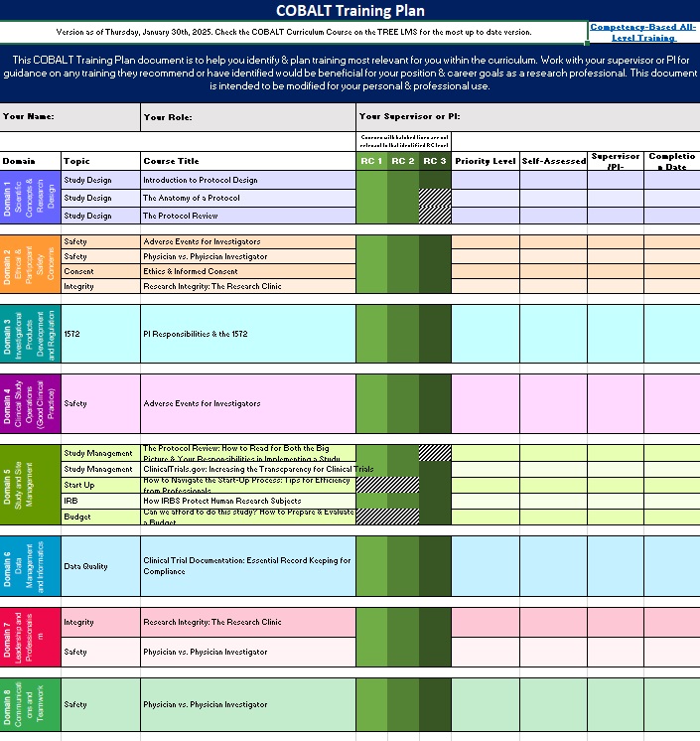This screenshot has width=700, height=741.
Task: Select the Introduction to Protocol Design course
Action: point(248,180)
